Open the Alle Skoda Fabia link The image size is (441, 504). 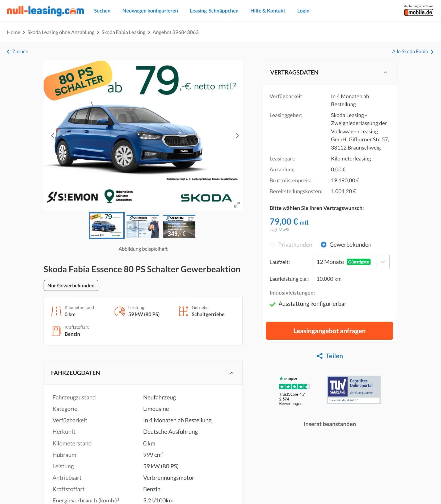[x=413, y=51]
